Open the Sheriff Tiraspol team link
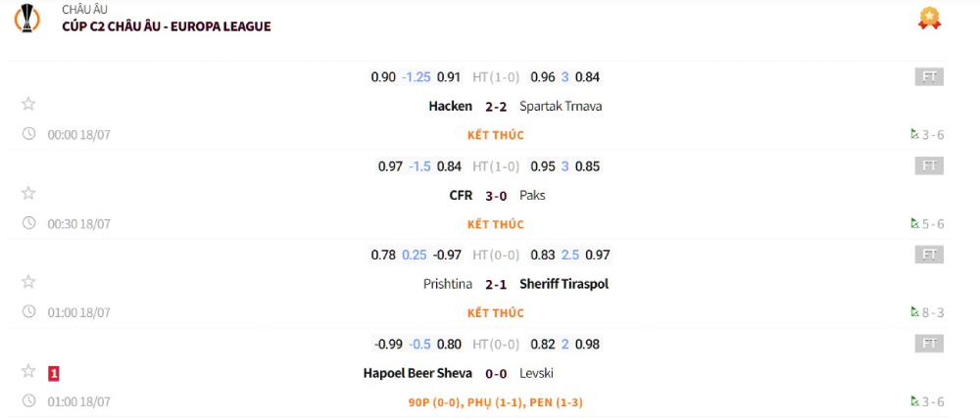 pyautogui.click(x=569, y=284)
